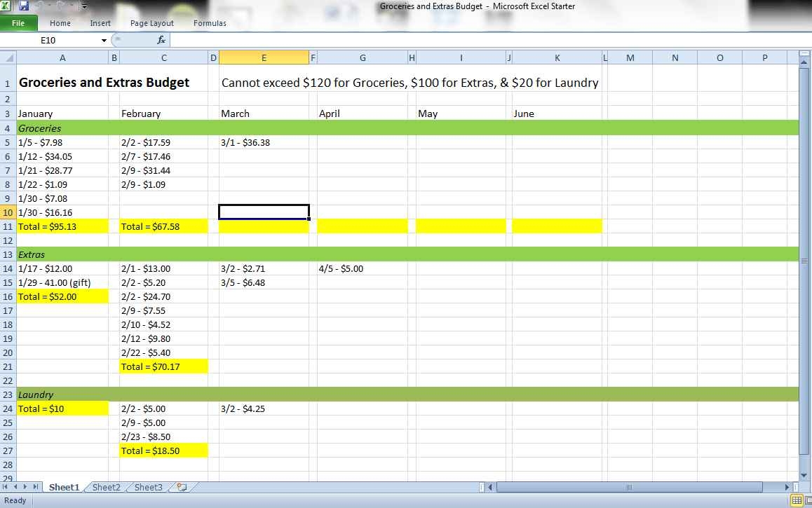The width and height of the screenshot is (812, 508).
Task: Open the File menu
Action: pyautogui.click(x=19, y=22)
